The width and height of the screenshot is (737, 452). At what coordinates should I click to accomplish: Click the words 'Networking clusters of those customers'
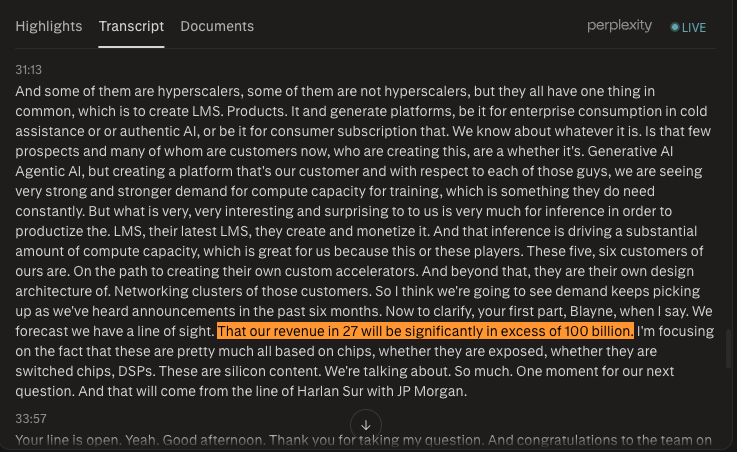pyautogui.click(x=243, y=291)
